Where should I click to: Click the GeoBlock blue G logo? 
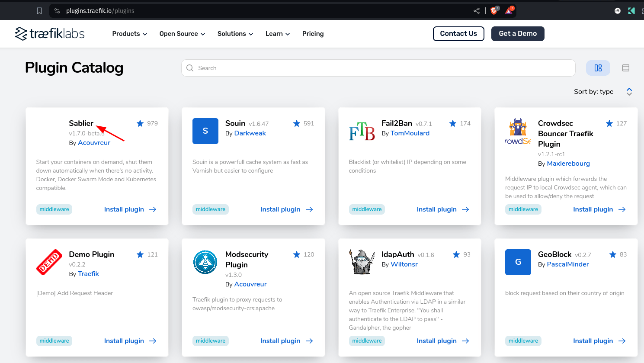coord(518,262)
